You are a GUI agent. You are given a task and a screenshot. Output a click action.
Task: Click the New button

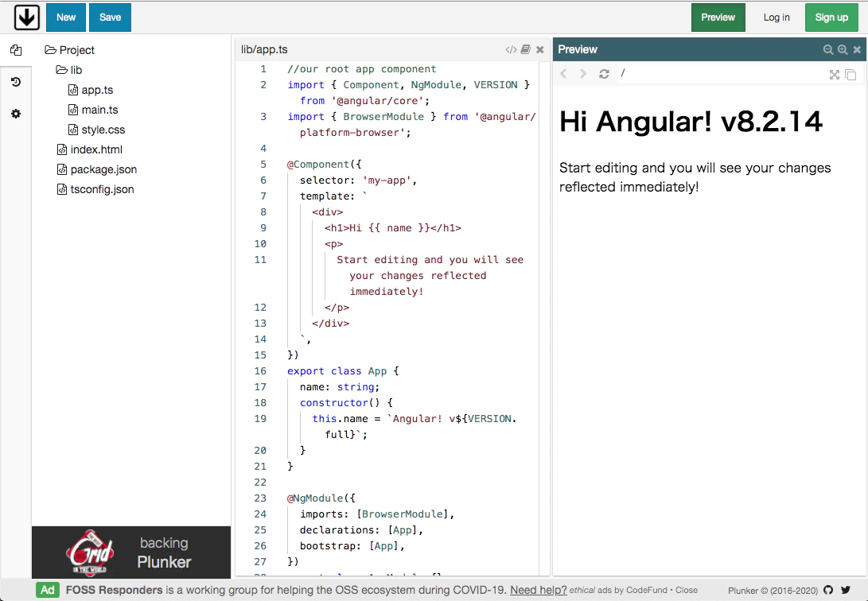[x=66, y=17]
